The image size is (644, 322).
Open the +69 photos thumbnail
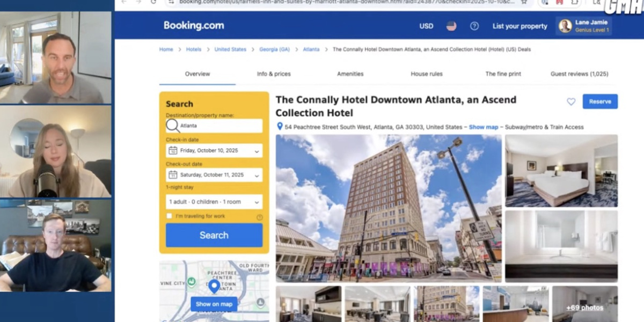pyautogui.click(x=585, y=304)
